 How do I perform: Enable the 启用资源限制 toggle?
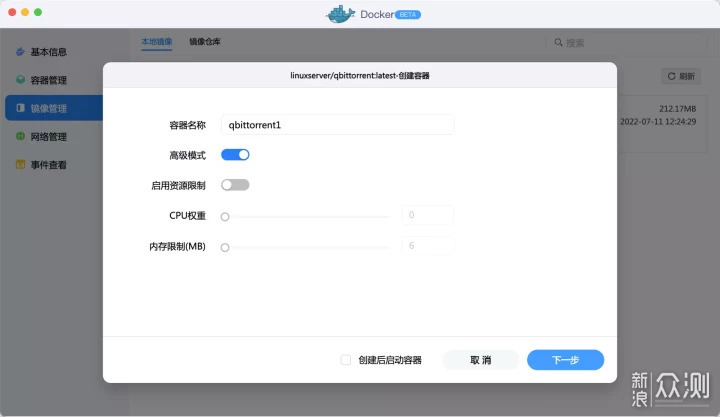235,185
